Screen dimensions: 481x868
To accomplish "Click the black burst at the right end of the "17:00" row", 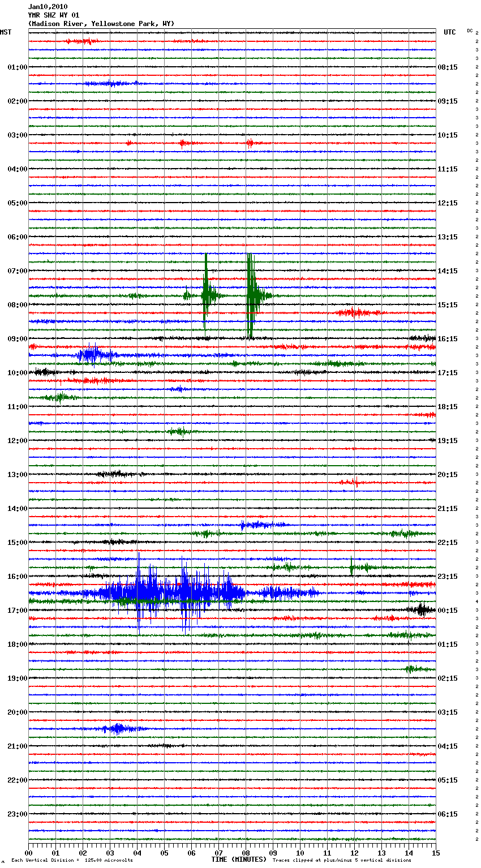I will [x=421, y=610].
